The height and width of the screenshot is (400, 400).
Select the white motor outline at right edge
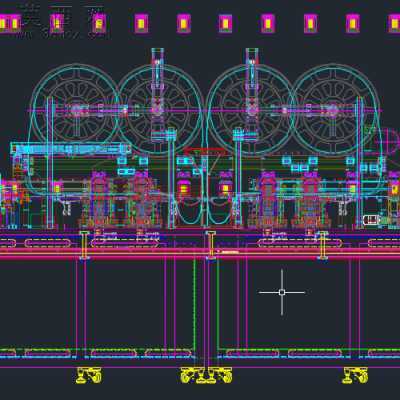click(x=371, y=220)
